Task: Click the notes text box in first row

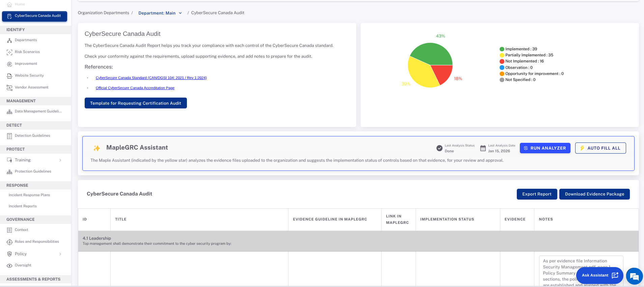Action: [x=581, y=271]
